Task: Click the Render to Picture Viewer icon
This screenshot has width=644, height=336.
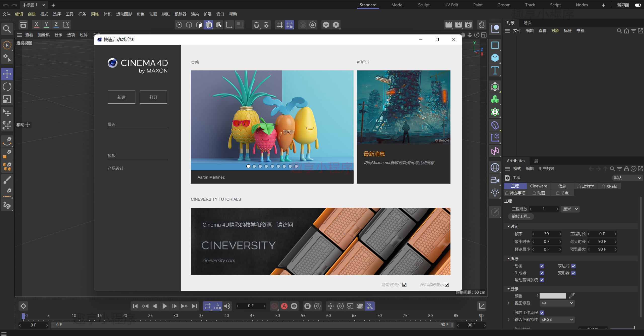Action: (x=459, y=25)
